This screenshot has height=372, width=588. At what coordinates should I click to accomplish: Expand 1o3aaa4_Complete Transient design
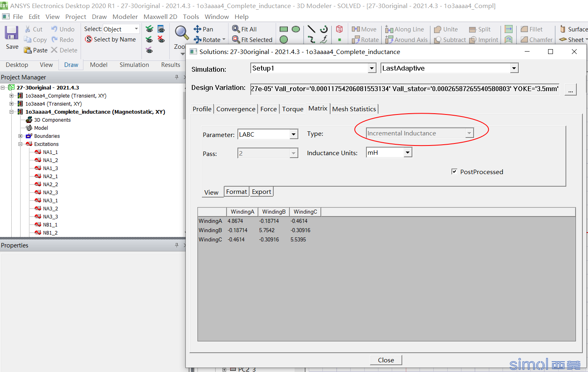point(11,96)
